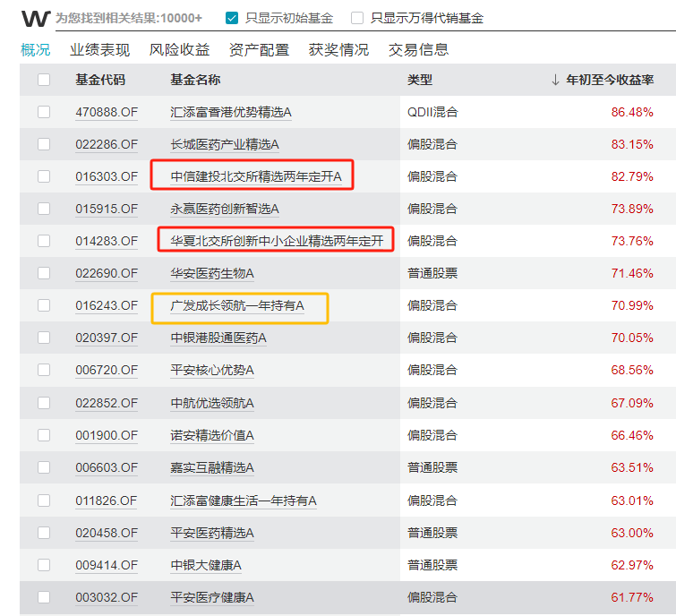Image resolution: width=676 pixels, height=616 pixels.
Task: Click the 基金名称 column header
Action: pos(195,80)
